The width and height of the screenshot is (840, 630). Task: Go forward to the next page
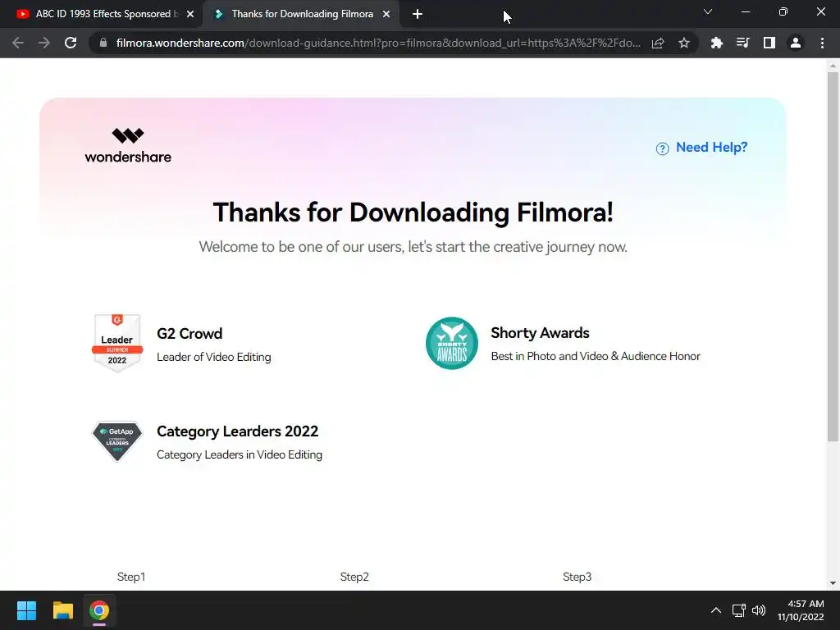pos(44,43)
